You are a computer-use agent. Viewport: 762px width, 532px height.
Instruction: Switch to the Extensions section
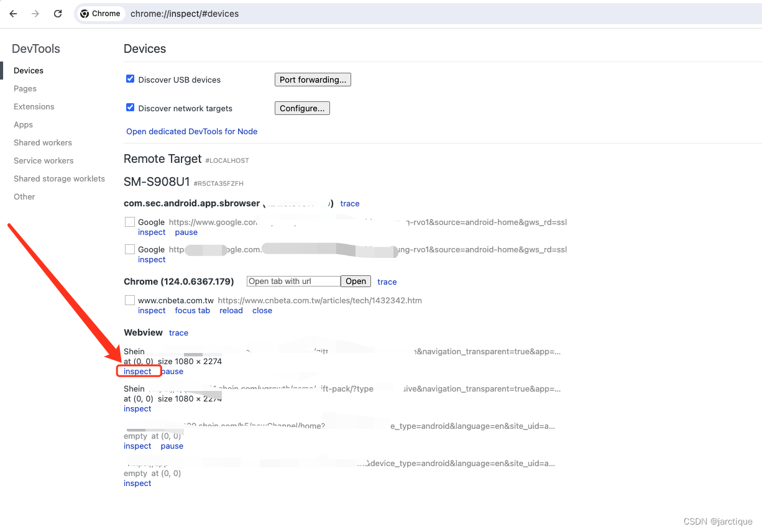pyautogui.click(x=34, y=106)
